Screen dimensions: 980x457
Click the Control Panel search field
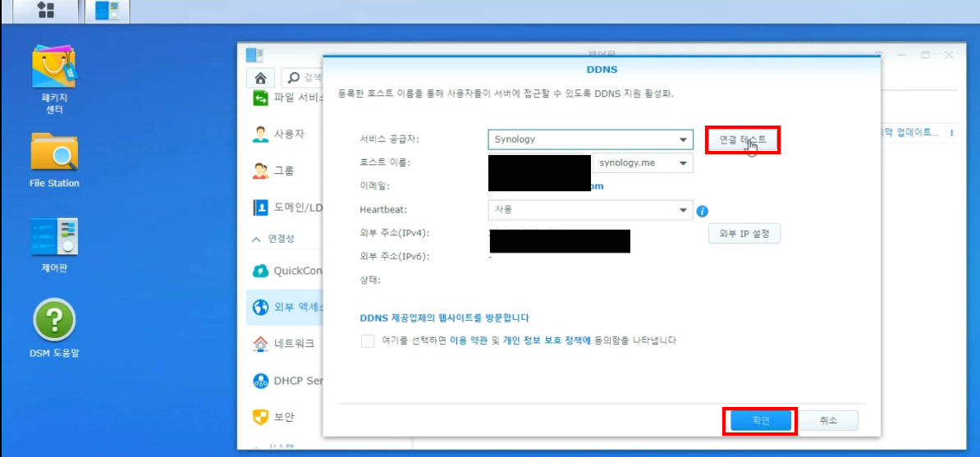coord(303,77)
